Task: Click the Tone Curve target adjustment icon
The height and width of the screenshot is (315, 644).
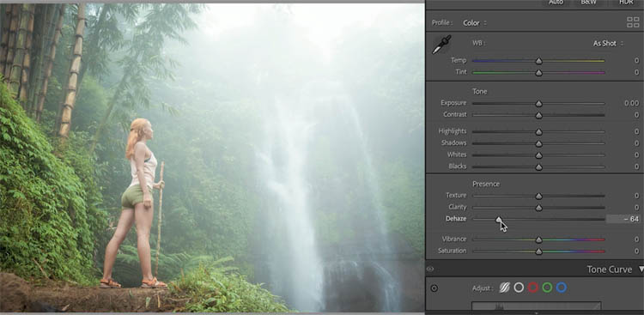Action: click(434, 288)
